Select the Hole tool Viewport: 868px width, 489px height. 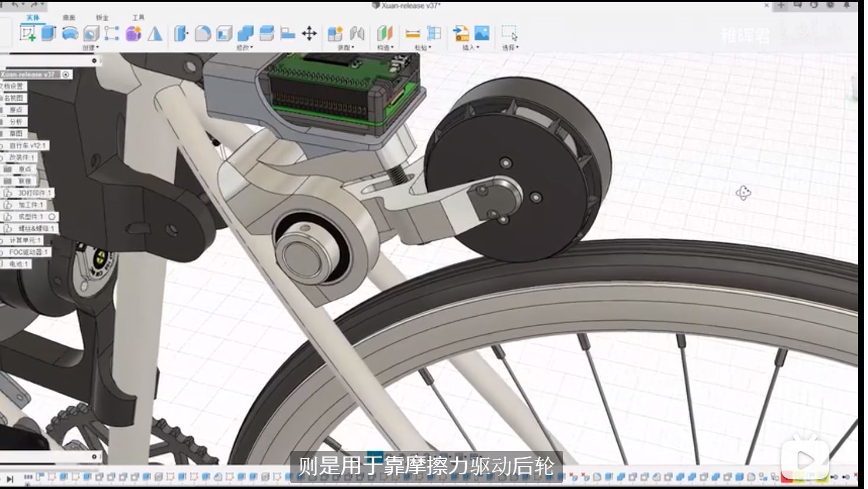click(x=91, y=33)
